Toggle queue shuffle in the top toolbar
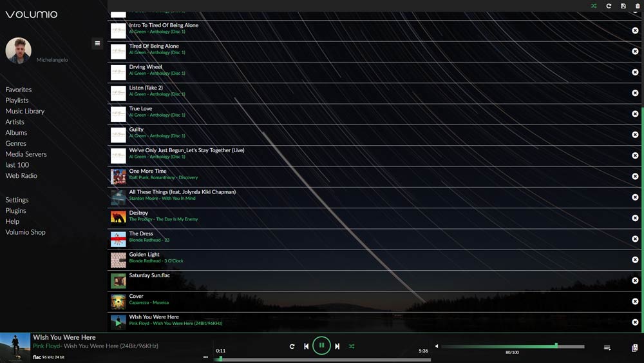The width and height of the screenshot is (644, 363). tap(594, 6)
